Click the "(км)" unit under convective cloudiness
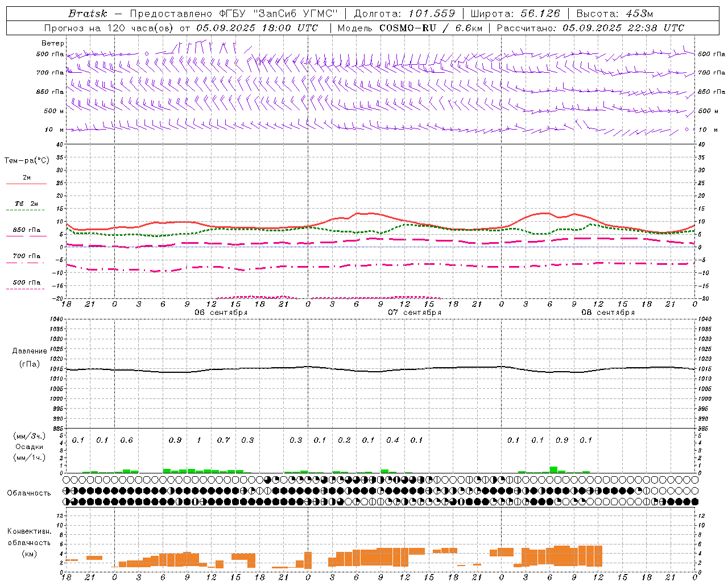This screenshot has height=582, width=728. (x=30, y=554)
